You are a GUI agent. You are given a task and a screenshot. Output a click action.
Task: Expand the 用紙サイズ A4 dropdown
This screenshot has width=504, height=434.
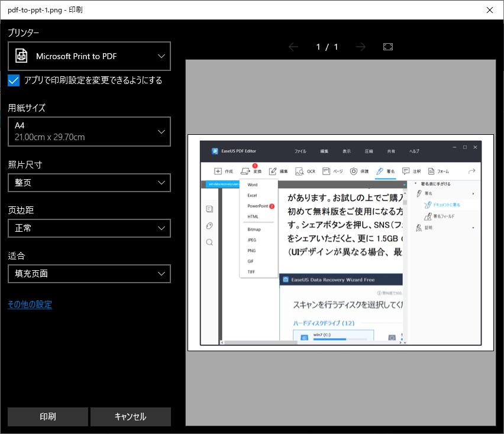[x=89, y=131]
